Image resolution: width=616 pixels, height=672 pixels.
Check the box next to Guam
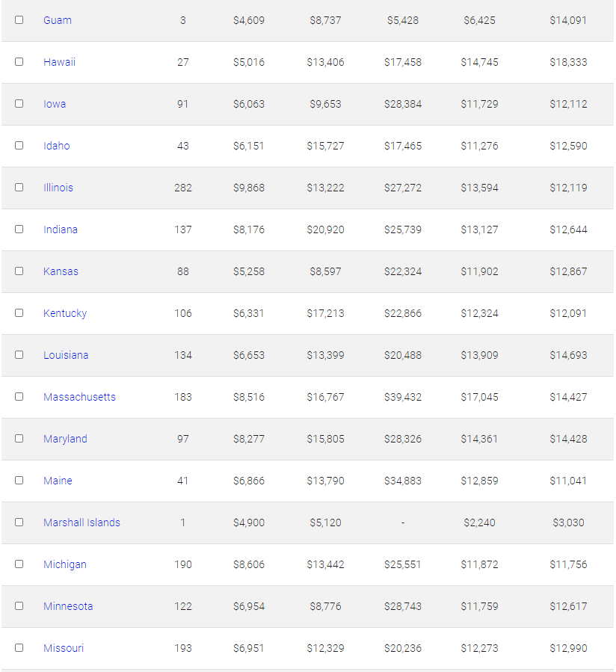[19, 19]
